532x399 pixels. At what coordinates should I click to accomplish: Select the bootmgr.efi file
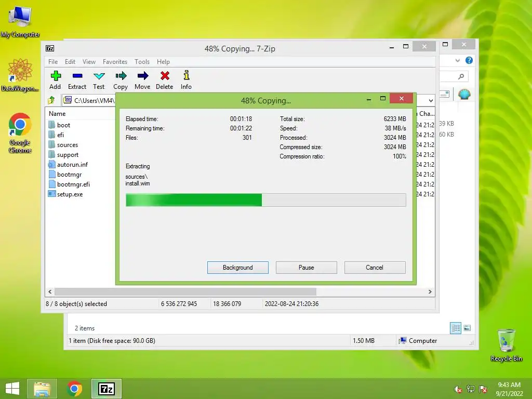[69, 184]
